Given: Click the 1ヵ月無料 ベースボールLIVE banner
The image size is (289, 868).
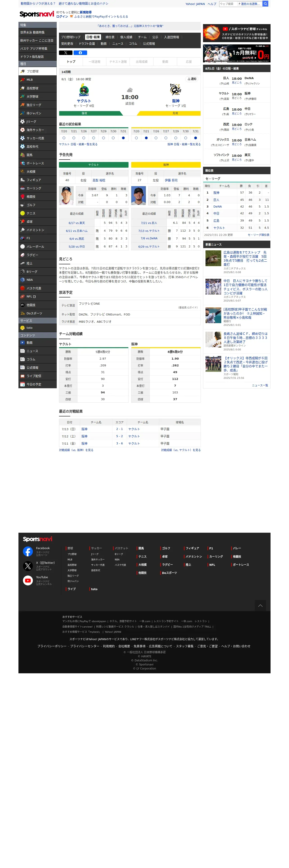Looking at the screenshot, I should coord(237,53).
